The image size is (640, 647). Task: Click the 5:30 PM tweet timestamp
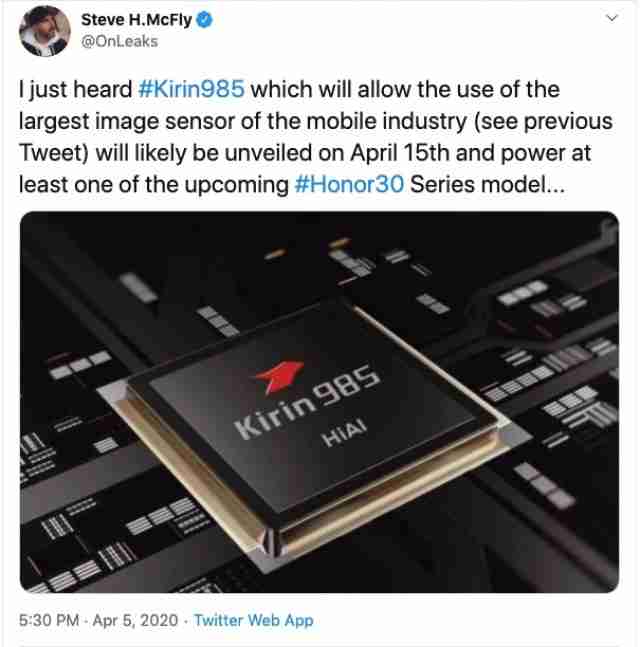[x=49, y=620]
